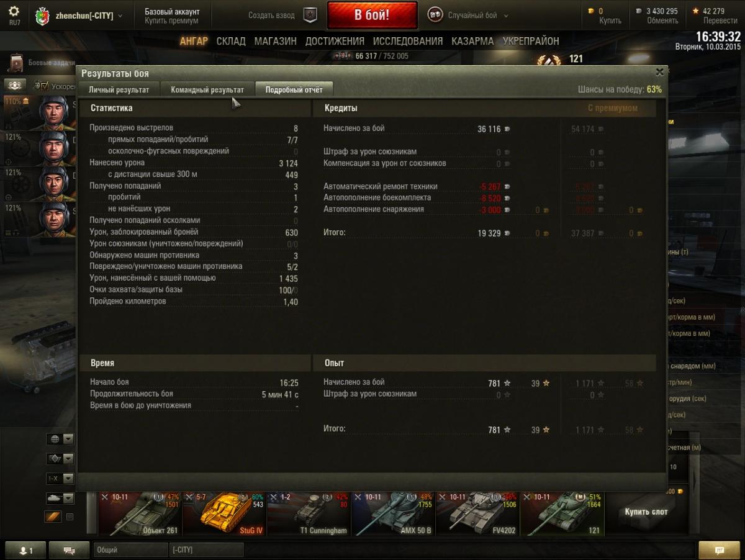Click Перевести free experience button
The height and width of the screenshot is (560, 745).
720,20
